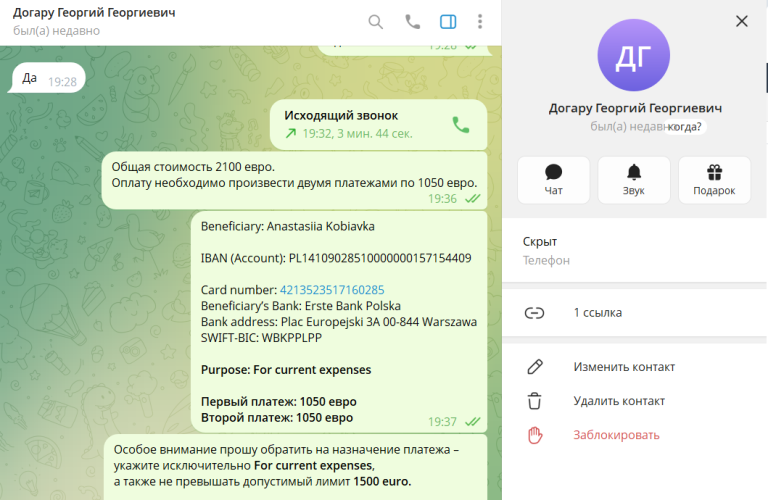Start a voice call from chat header
768x500 pixels.
pos(412,22)
